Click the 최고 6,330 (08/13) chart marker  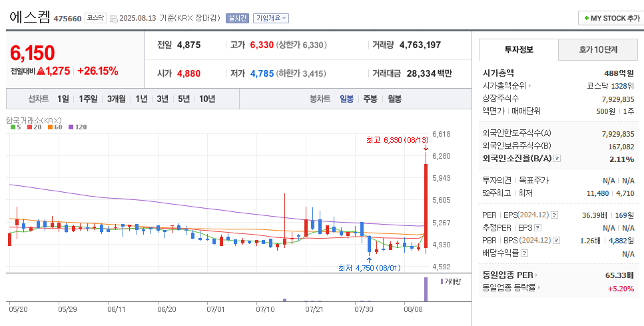click(x=397, y=140)
